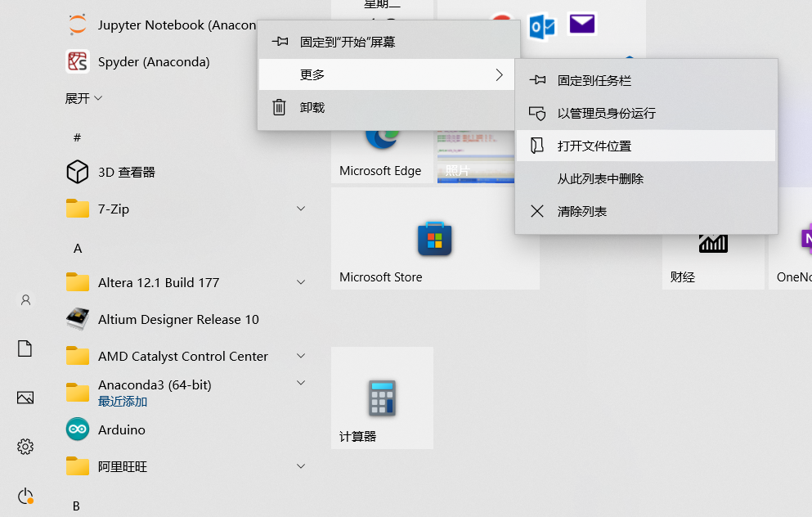This screenshot has height=517, width=812.
Task: Open Jupyter Notebook app icon
Action: (x=78, y=25)
